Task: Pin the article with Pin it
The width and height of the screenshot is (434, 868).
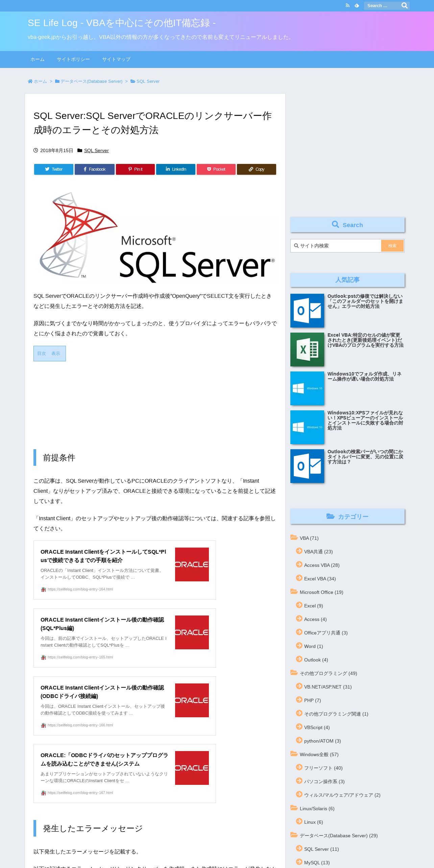Action: (x=135, y=169)
